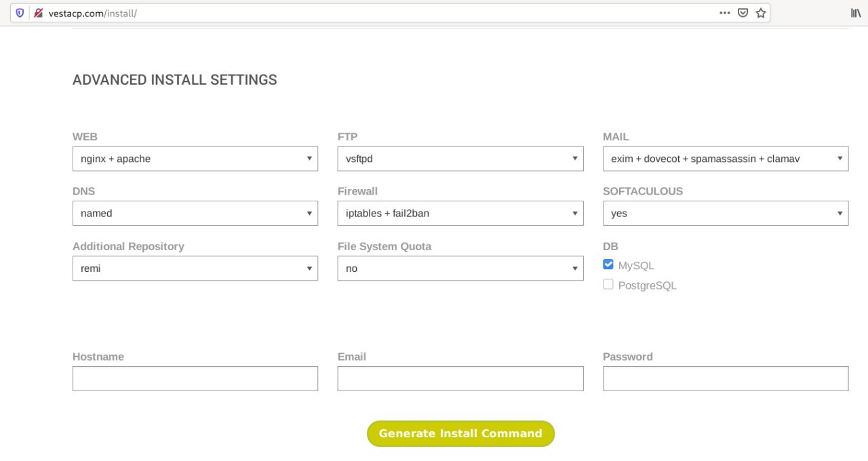Bookmark this page with the star icon
868x461 pixels.
761,13
